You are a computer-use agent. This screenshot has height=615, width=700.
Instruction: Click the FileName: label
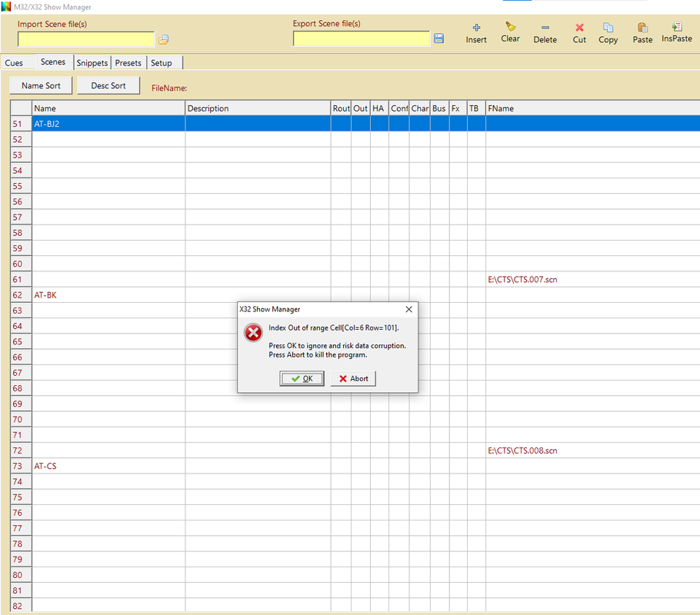click(169, 88)
